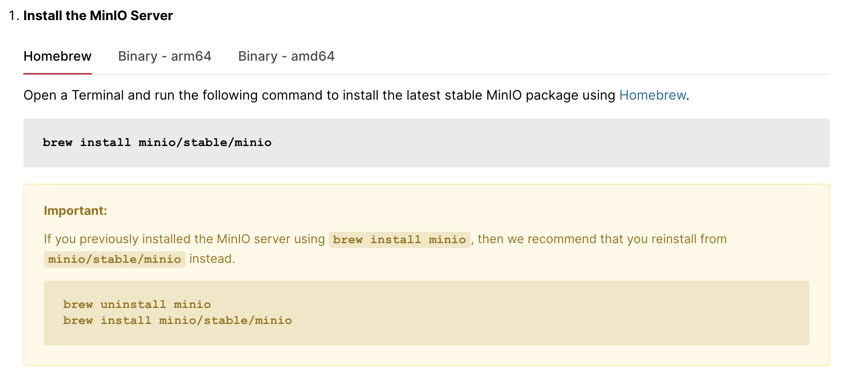This screenshot has width=868, height=383.
Task: Click the 'brew uninstall minio' command line
Action: 137,304
